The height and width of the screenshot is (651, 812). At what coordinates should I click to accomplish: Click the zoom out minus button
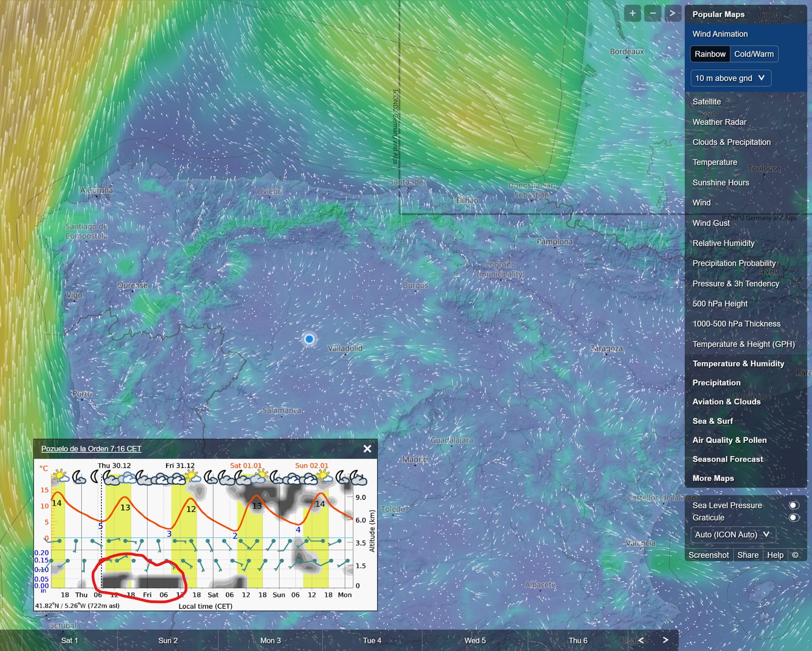[x=653, y=14]
